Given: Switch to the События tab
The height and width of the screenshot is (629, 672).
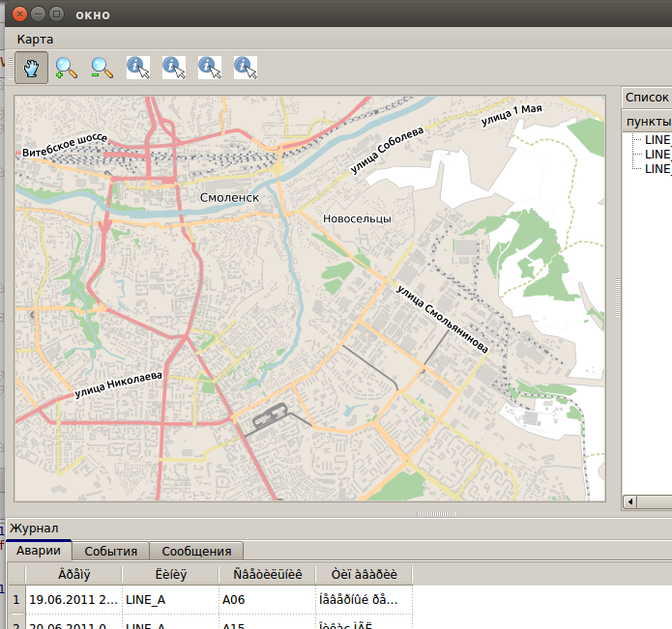Looking at the screenshot, I should tap(111, 551).
